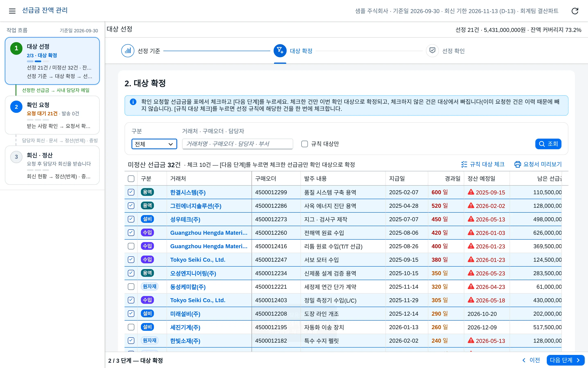This screenshot has height=368, width=588.
Task: Click 설비 badge in 성우테크(주) row
Action: pyautogui.click(x=147, y=219)
